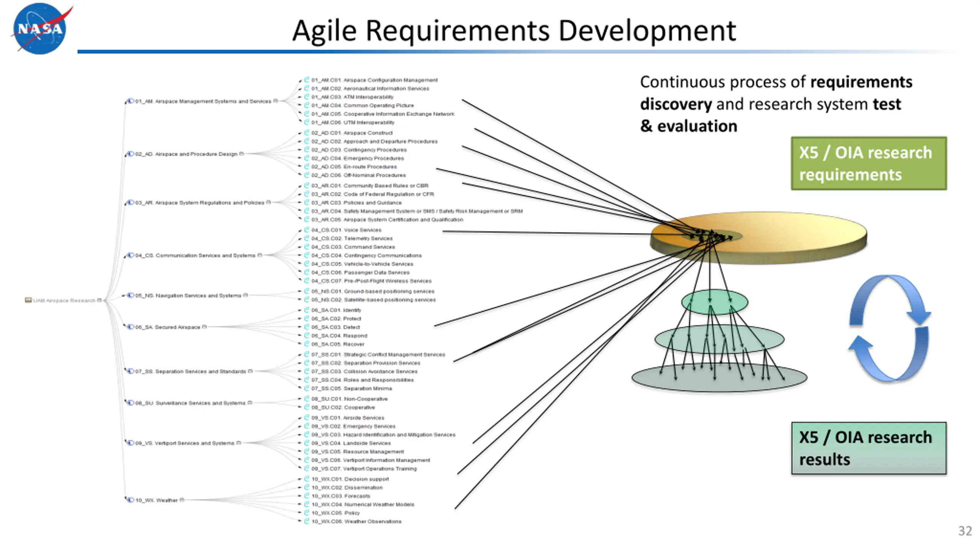Collapse the 07_SS Separation Services and Standards branch
The image size is (980, 551).
250,371
